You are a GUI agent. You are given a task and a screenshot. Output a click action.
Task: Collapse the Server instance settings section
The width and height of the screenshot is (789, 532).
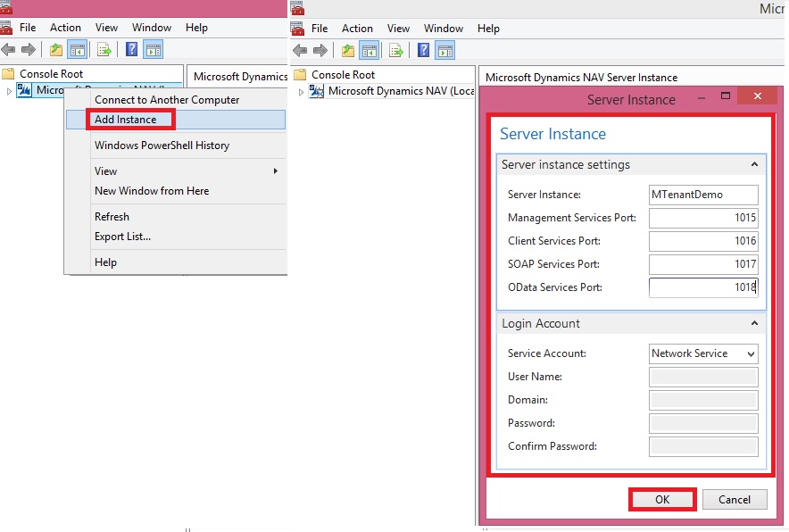coord(754,165)
